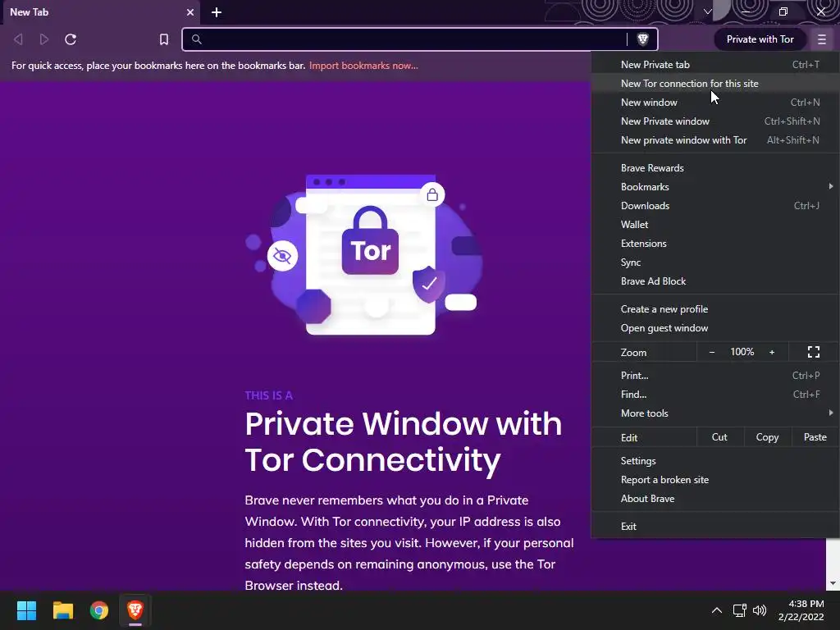Click the 100% zoom level value
The height and width of the screenshot is (630, 840).
pyautogui.click(x=742, y=352)
